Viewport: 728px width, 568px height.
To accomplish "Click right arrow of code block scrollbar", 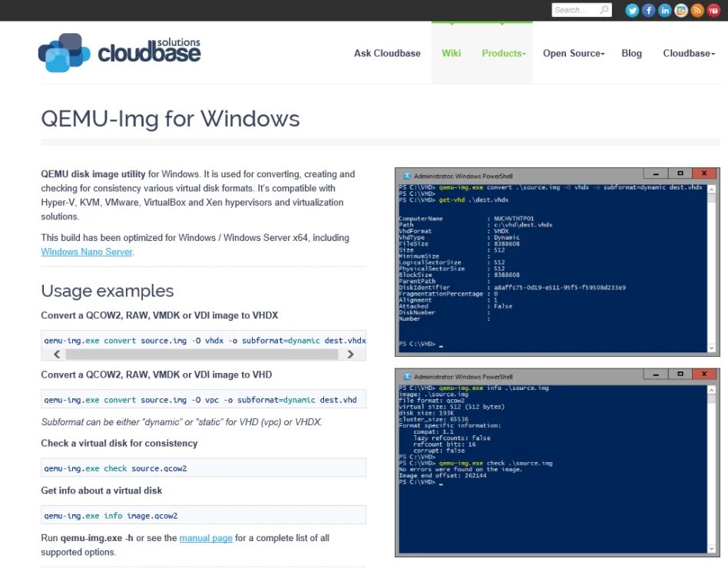I will pyautogui.click(x=350, y=354).
